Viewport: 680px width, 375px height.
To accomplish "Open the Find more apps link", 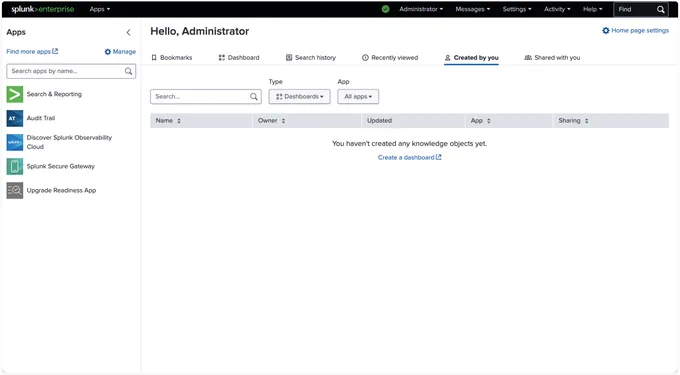I will (32, 52).
